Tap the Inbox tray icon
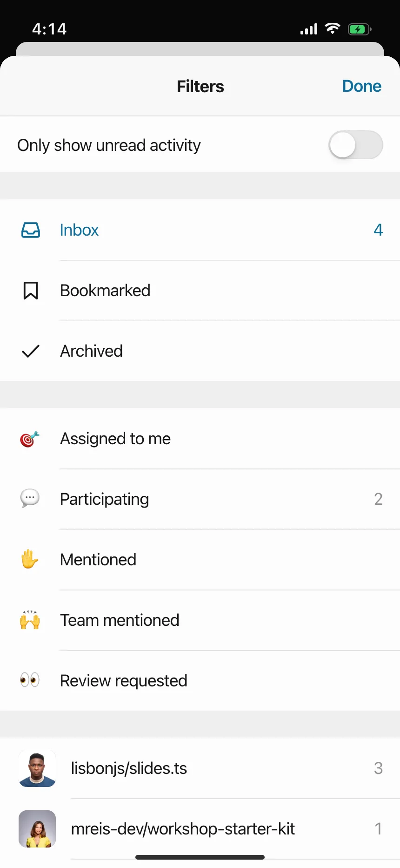The image size is (400, 868). pyautogui.click(x=31, y=230)
